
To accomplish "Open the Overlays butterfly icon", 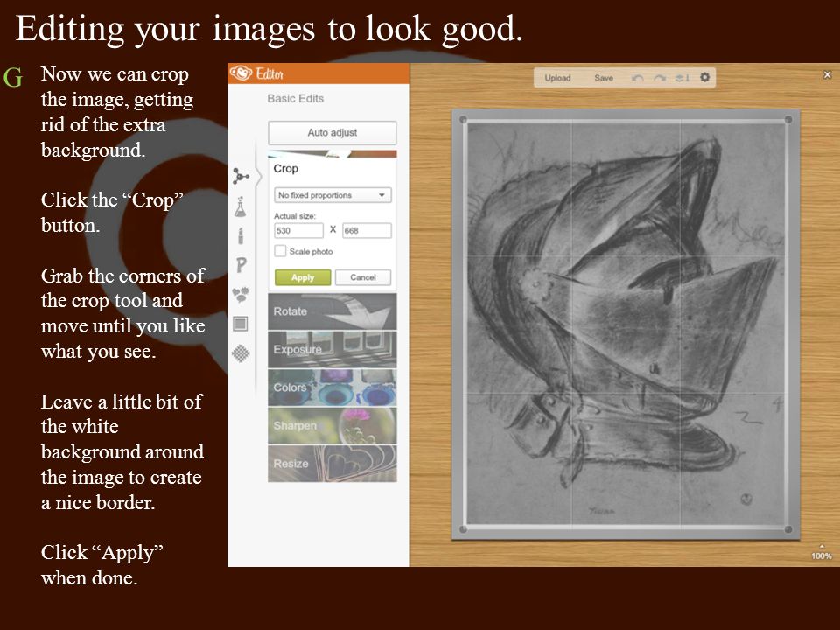I will (241, 294).
